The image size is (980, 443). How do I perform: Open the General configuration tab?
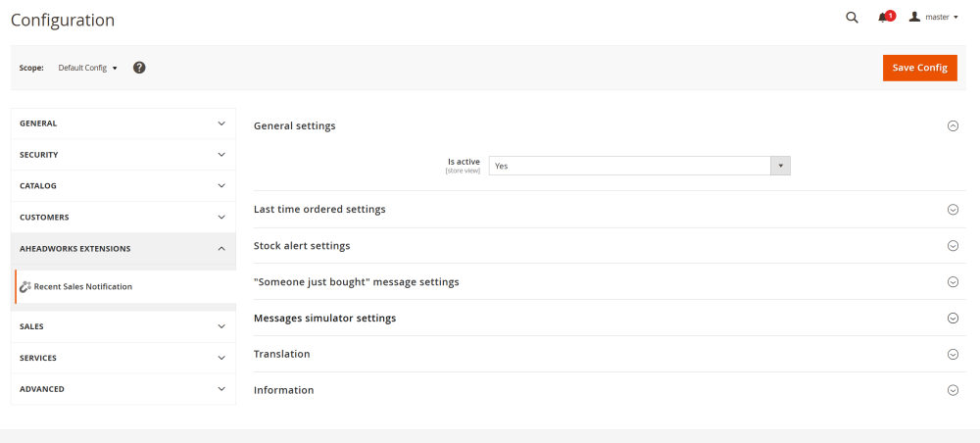(122, 123)
